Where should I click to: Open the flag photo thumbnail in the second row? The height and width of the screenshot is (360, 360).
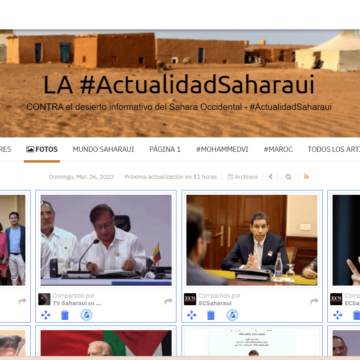tap(106, 343)
